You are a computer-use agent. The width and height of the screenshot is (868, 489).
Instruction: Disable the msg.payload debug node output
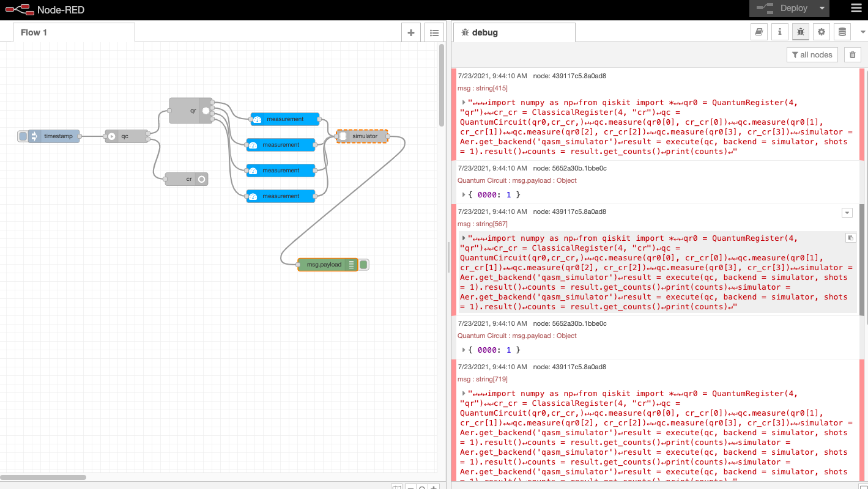(363, 264)
